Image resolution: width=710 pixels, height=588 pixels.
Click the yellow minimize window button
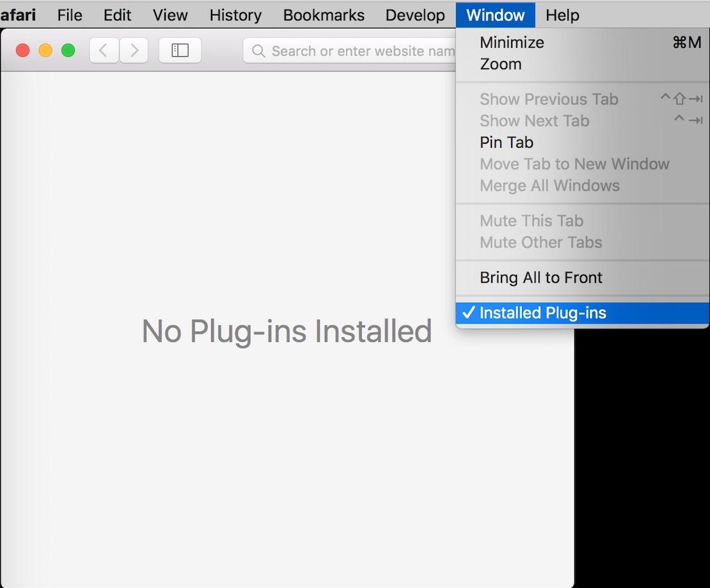coord(45,50)
